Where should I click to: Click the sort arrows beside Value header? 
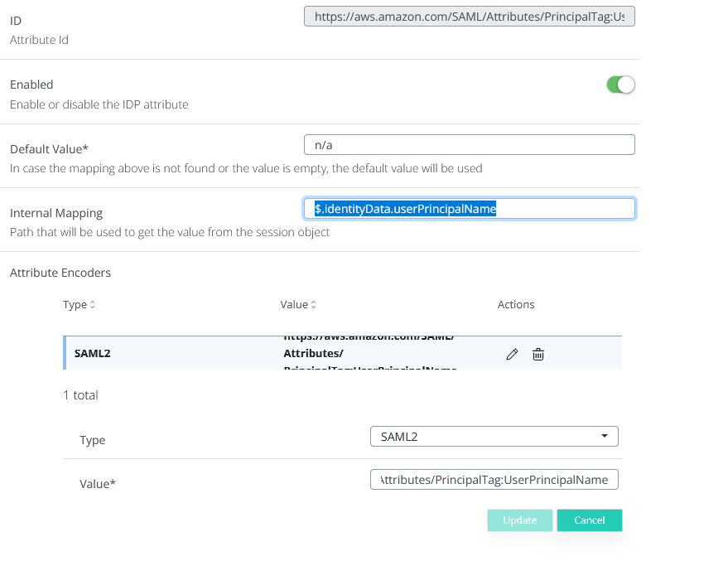tap(313, 305)
